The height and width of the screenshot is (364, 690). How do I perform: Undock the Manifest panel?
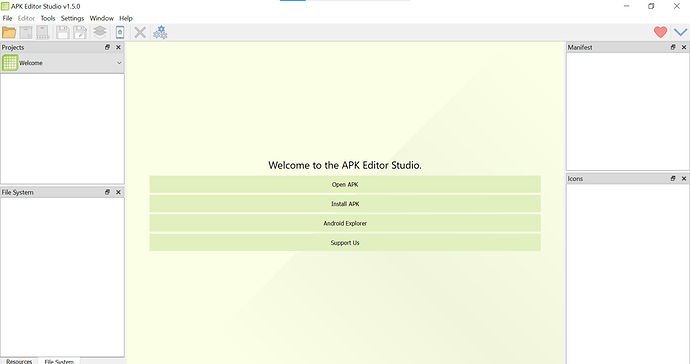point(673,47)
